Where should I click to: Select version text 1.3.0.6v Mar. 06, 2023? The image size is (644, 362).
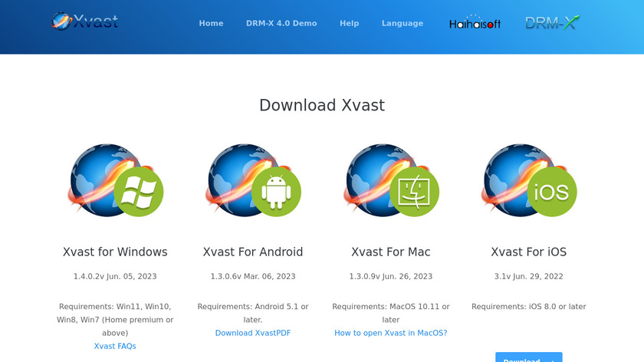[x=253, y=277]
